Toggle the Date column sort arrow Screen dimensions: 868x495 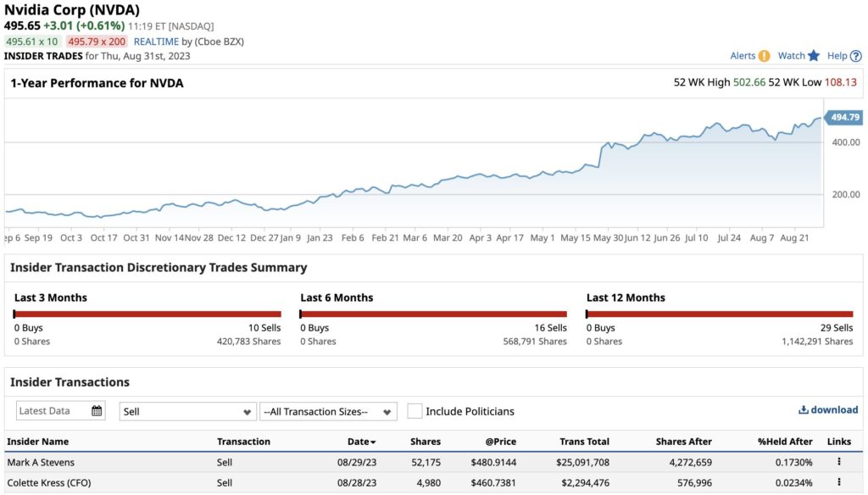(x=372, y=441)
